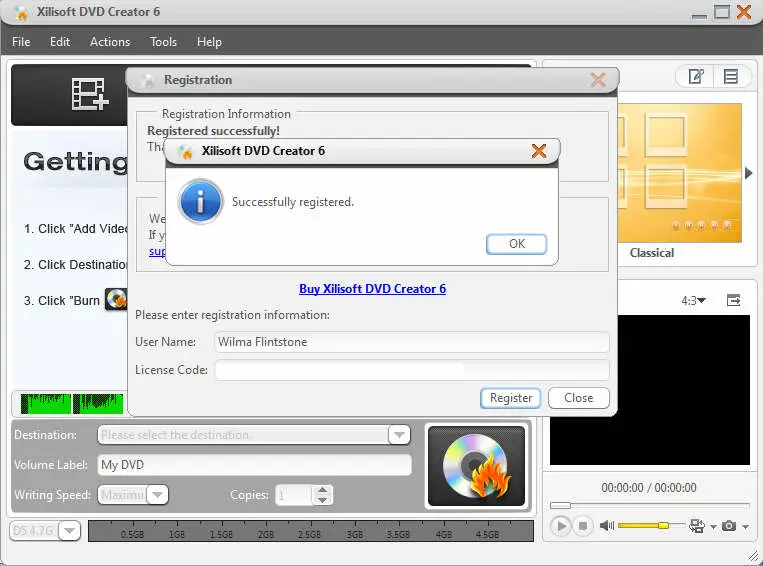The height and width of the screenshot is (566, 763).
Task: Click the Volume Label field
Action: 254,465
